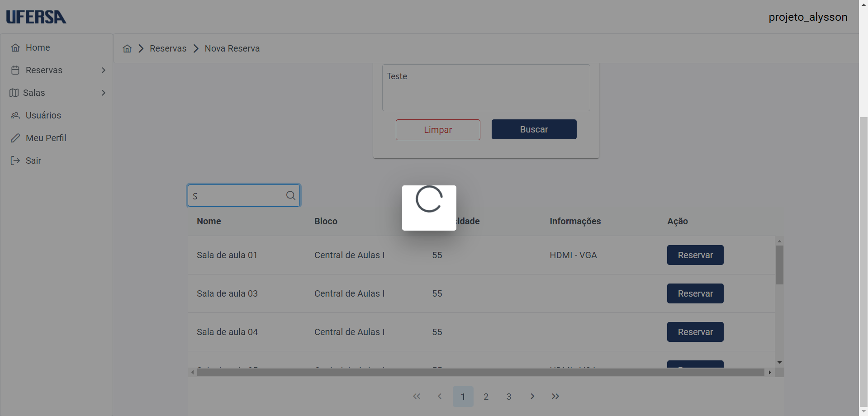Click table scroll right arrow
This screenshot has height=416, width=868.
coord(770,373)
